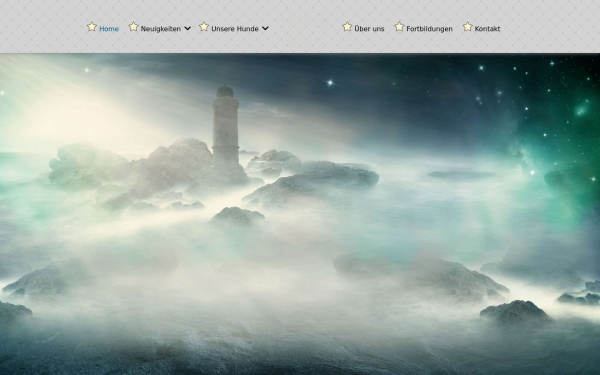This screenshot has height=375, width=600.
Task: Click the star icon beside Über uns
Action: 347,27
